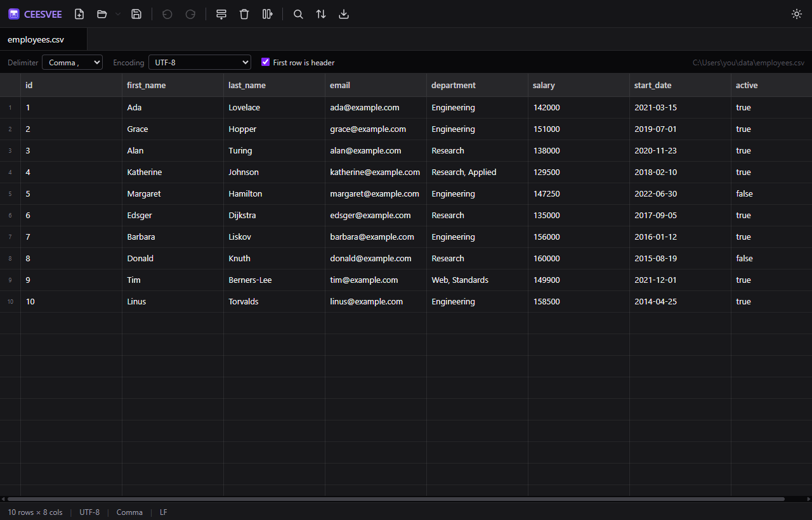The width and height of the screenshot is (812, 520).
Task: Open search with the magnifier icon
Action: 298,14
